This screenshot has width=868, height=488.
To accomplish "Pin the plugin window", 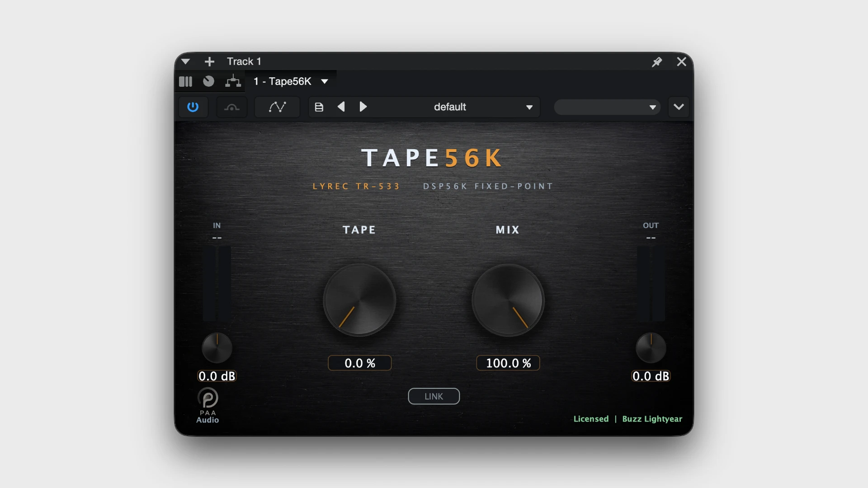I will point(657,61).
